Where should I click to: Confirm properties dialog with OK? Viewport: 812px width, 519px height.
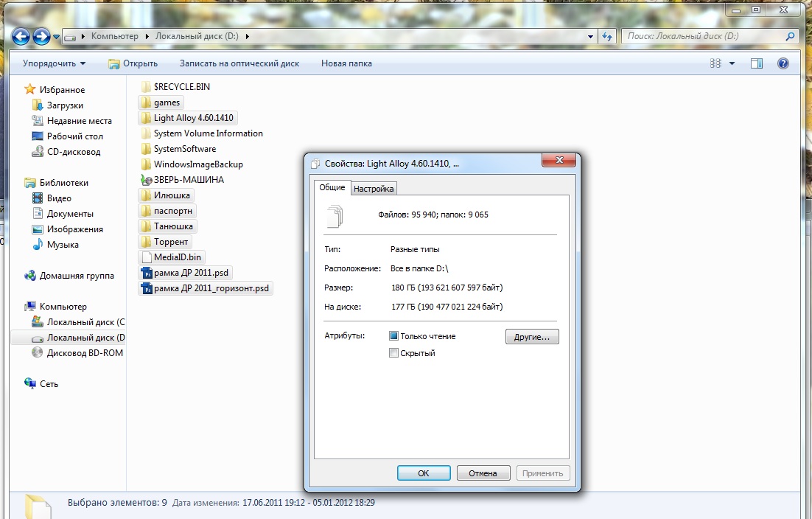tap(424, 473)
